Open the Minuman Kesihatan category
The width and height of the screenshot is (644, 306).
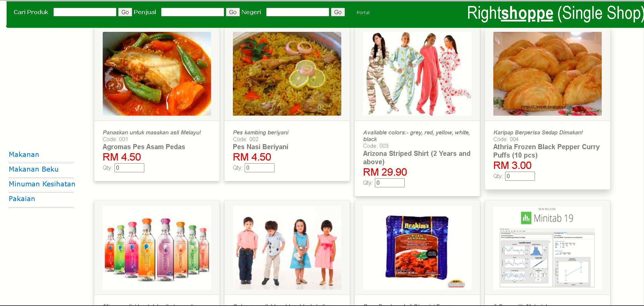[42, 184]
